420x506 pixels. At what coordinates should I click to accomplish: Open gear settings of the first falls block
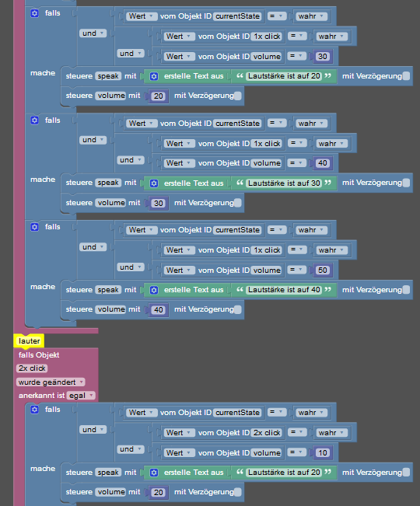[34, 13]
